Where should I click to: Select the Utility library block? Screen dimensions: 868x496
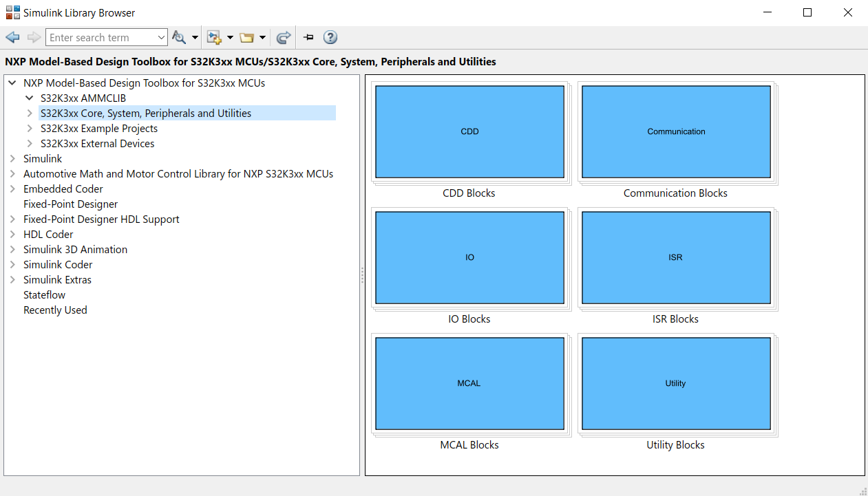tap(676, 383)
